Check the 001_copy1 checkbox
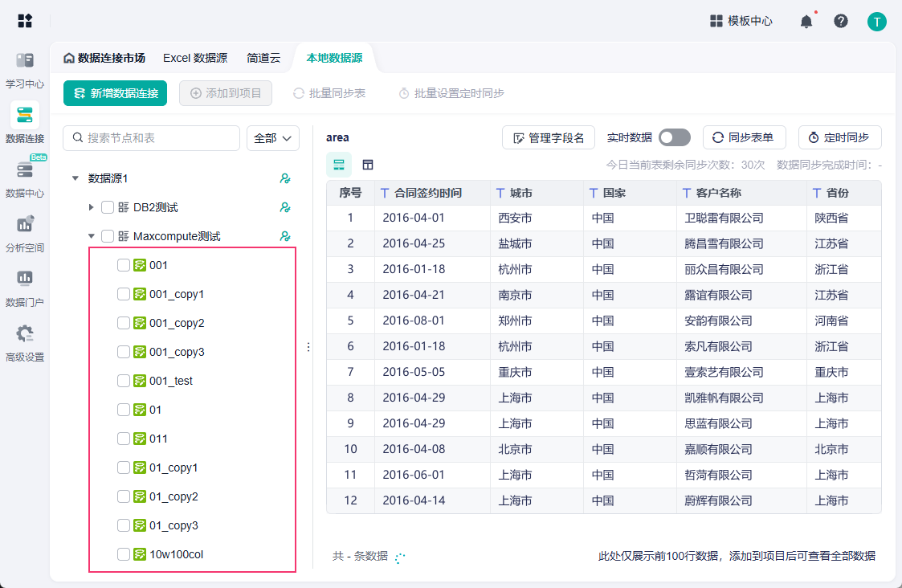Image resolution: width=902 pixels, height=588 pixels. [x=123, y=294]
